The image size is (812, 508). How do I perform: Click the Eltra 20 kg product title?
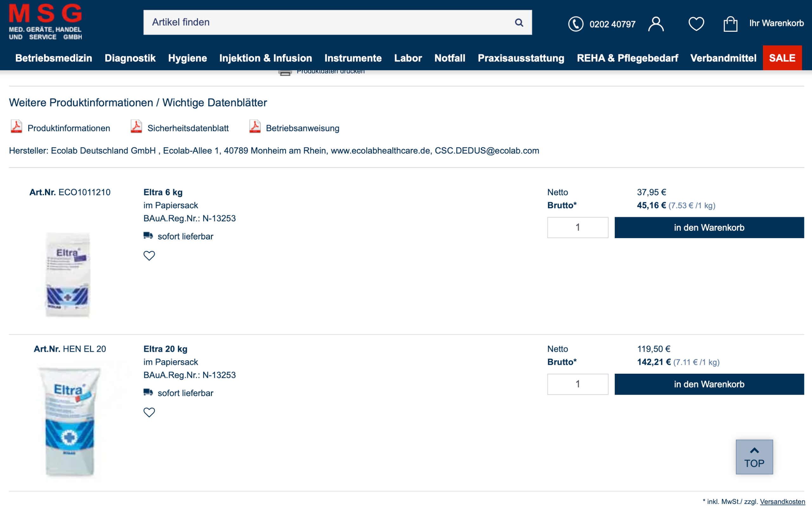pyautogui.click(x=165, y=349)
